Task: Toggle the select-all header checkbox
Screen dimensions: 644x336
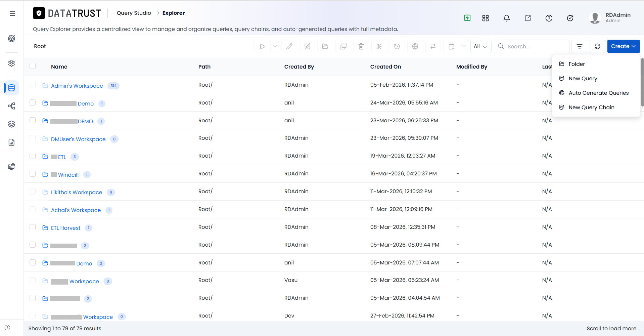Action: coord(33,66)
